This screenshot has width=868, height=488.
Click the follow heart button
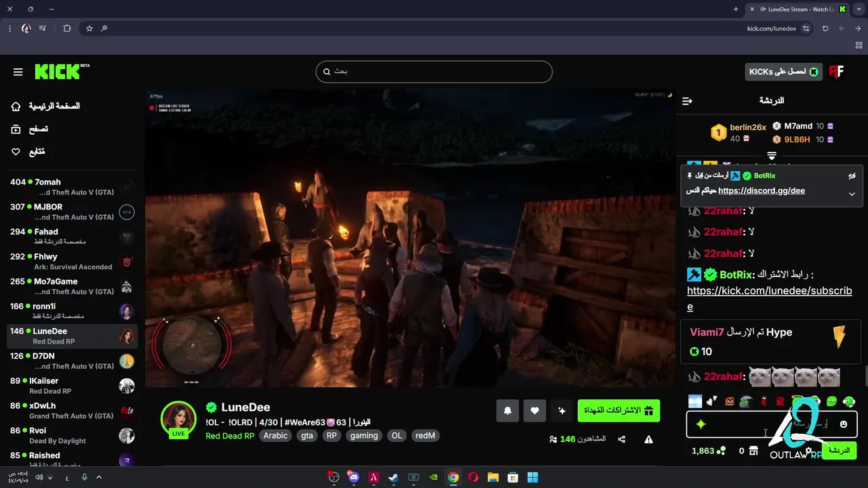pos(534,411)
